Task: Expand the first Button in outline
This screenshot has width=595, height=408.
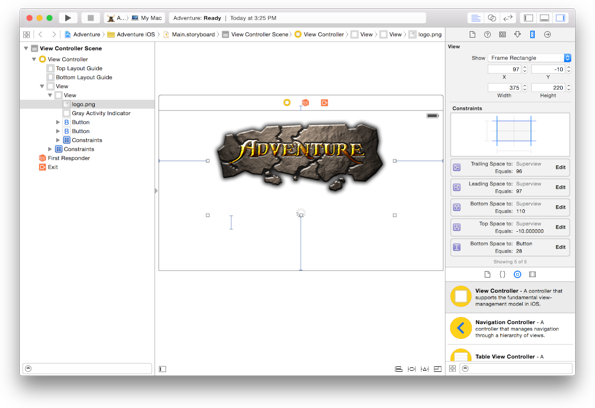Action: [x=58, y=122]
